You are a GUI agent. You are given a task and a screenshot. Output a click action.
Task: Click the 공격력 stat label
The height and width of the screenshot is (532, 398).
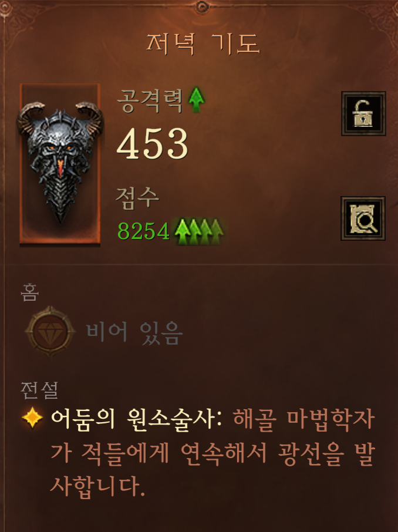[x=150, y=101]
